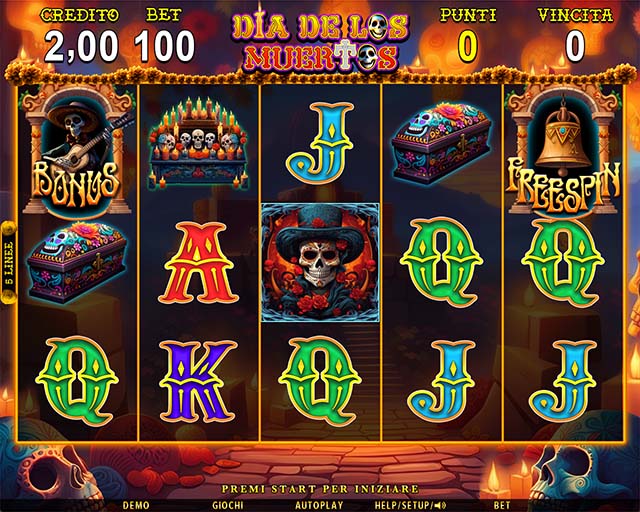This screenshot has height=512, width=640.
Task: Click the golden bell Freespin symbol
Action: click(564, 151)
